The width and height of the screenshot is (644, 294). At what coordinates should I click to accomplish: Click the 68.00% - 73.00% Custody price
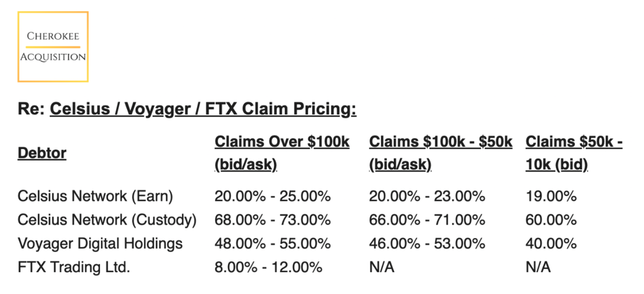tap(272, 220)
